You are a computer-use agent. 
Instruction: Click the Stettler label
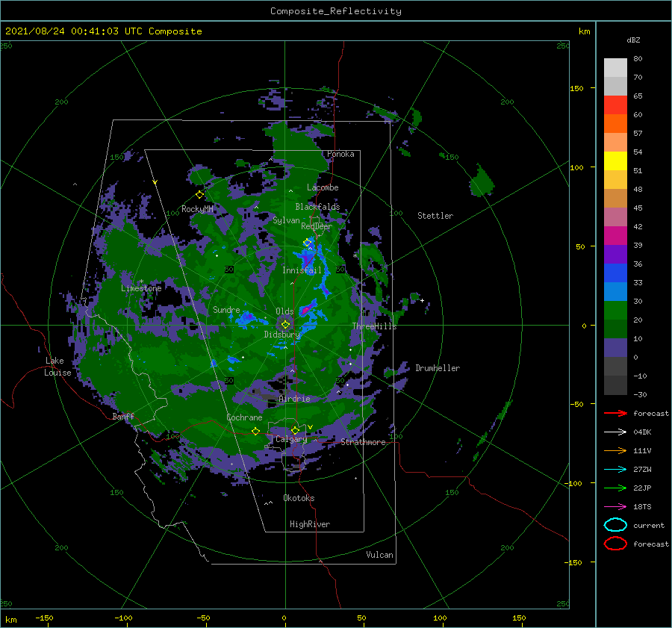[x=435, y=216]
